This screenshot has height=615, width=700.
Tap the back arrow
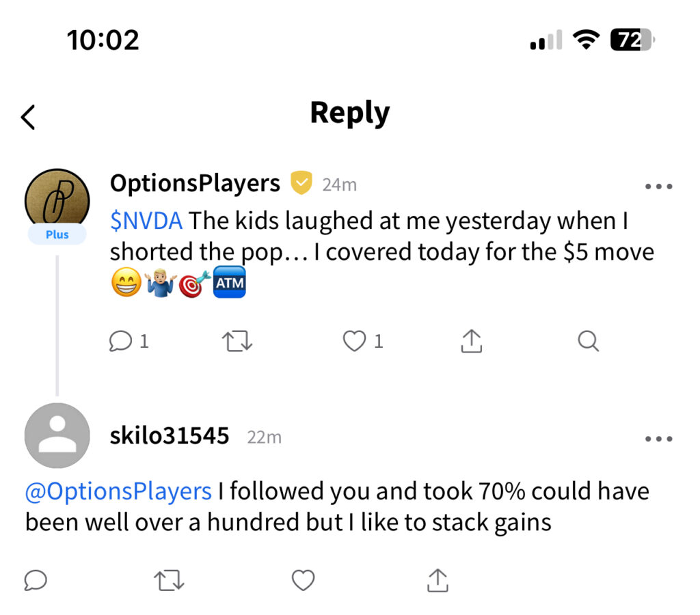click(28, 118)
